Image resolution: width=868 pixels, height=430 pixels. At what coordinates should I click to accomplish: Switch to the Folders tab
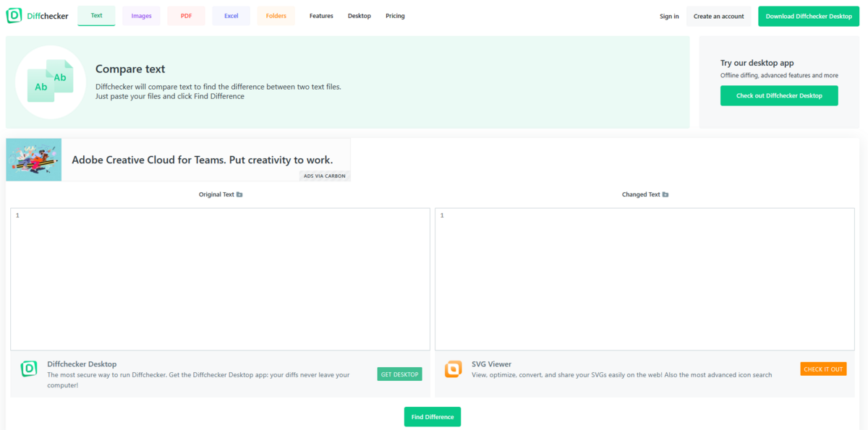coord(276,16)
